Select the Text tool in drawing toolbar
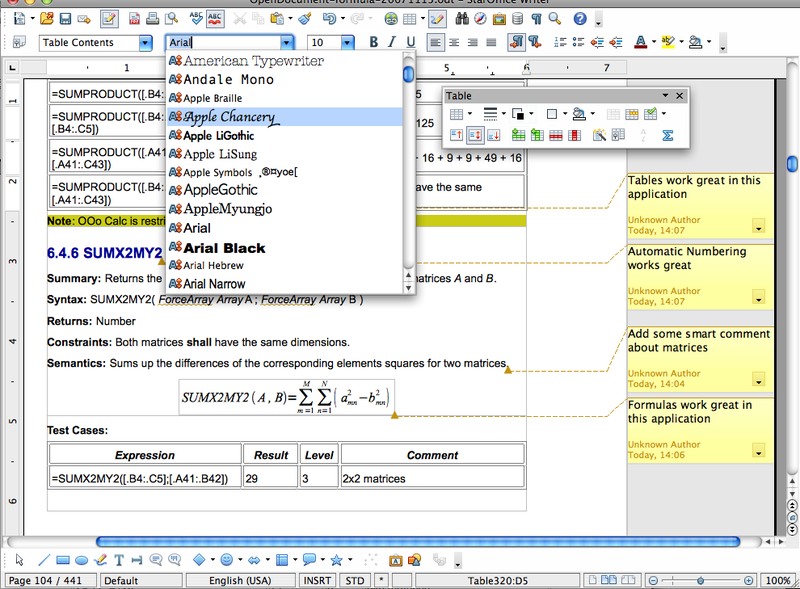 point(119,560)
